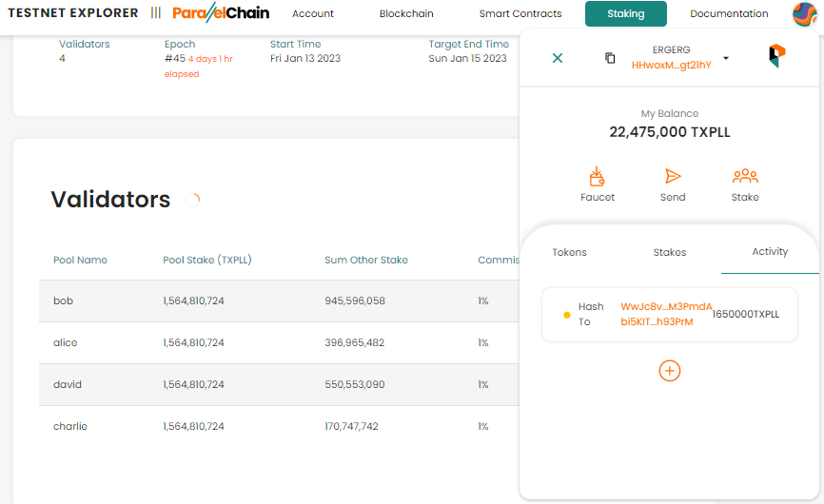Select the david validator row name

pos(68,384)
